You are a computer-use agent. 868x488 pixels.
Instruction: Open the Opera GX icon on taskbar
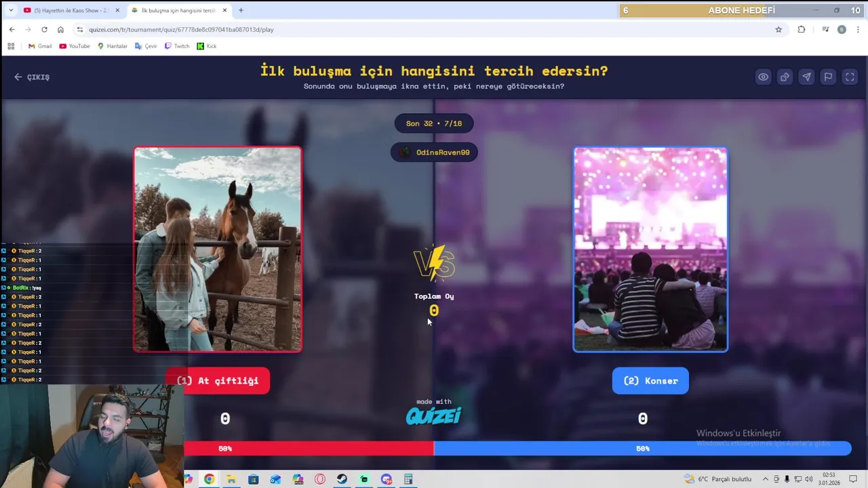(x=320, y=479)
